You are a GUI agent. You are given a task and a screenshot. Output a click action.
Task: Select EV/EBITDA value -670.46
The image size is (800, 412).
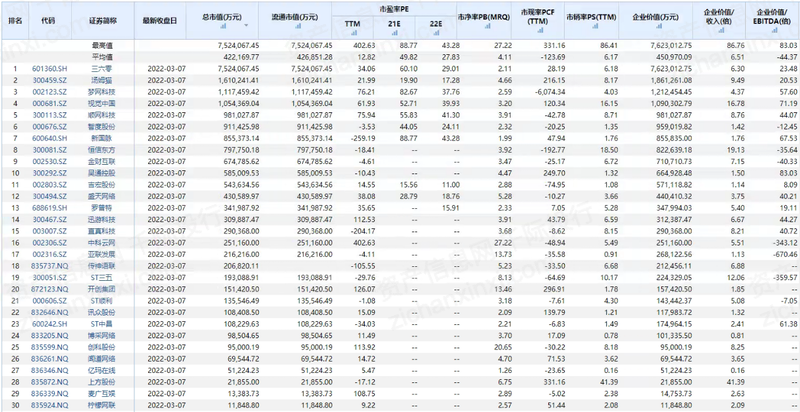[785, 254]
